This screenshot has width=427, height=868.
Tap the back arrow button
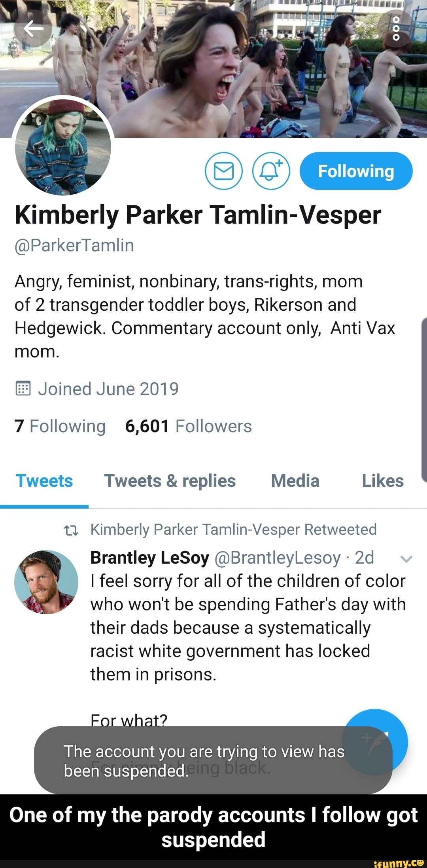(x=33, y=29)
